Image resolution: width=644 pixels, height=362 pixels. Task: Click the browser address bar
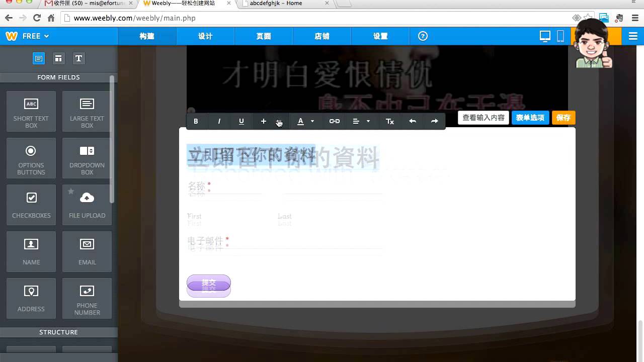322,18
